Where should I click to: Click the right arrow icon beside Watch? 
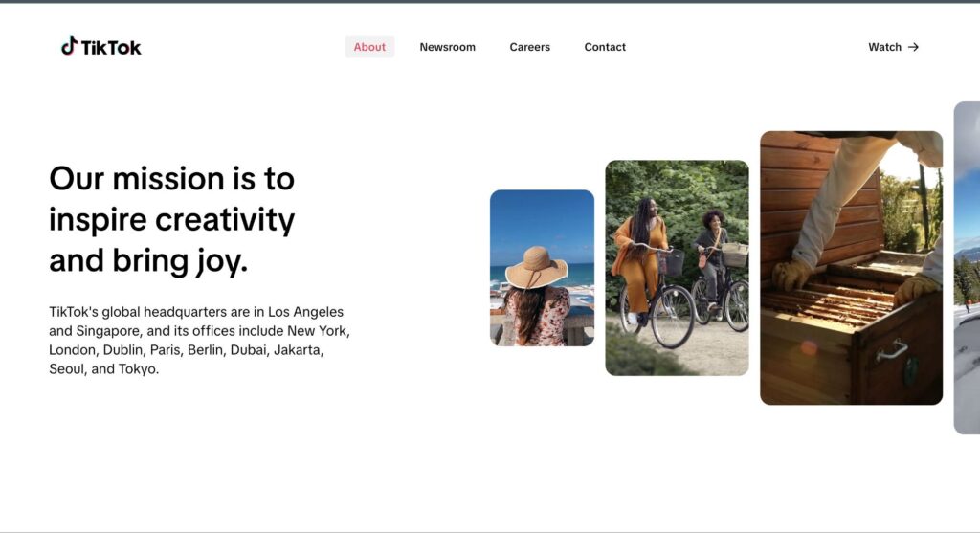coord(913,47)
